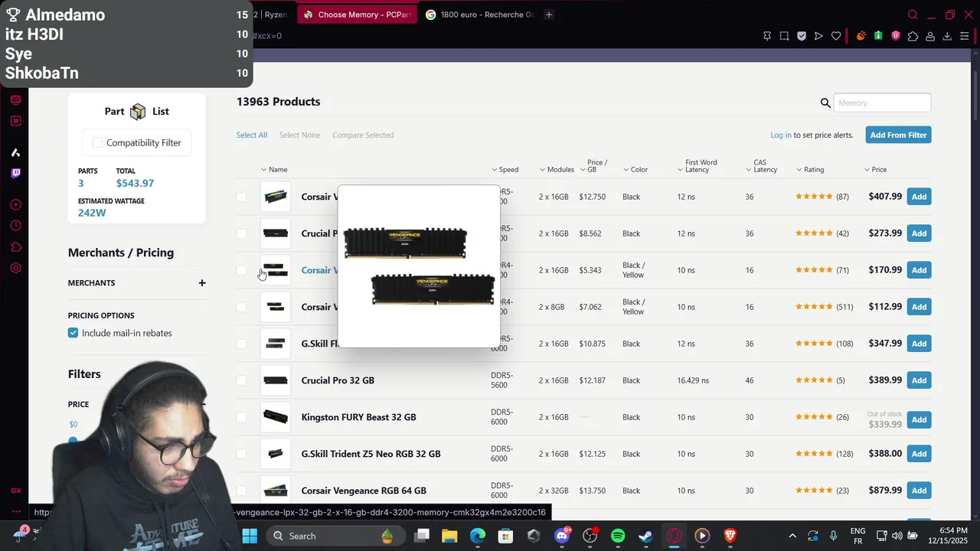Toggle the Compatibility Filter checkbox
Image resolution: width=980 pixels, height=551 pixels.
tap(97, 142)
